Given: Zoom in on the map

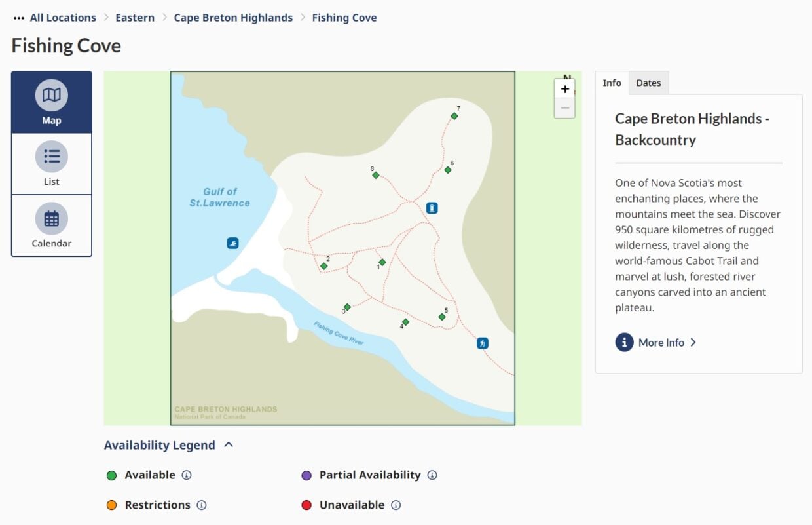Looking at the screenshot, I should pos(564,88).
